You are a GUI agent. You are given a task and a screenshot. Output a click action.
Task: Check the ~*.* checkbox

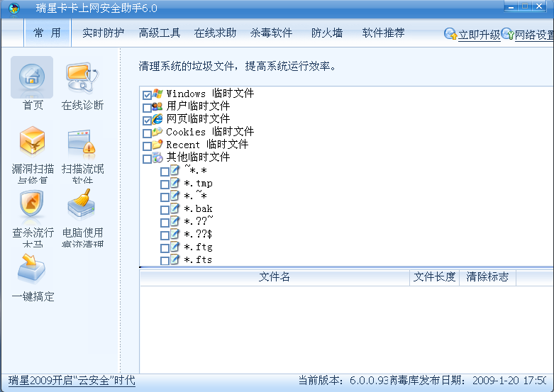[x=165, y=172]
